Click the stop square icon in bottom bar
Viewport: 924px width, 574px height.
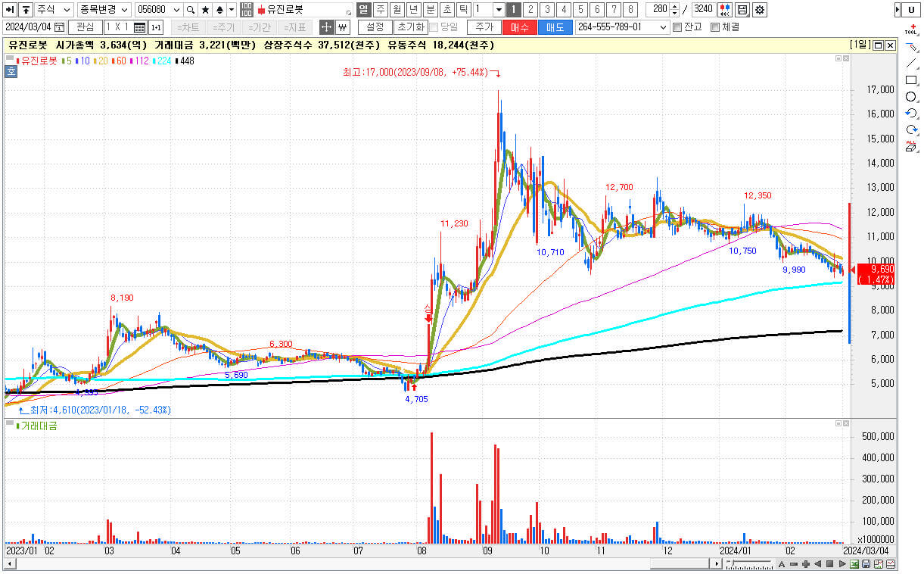[830, 564]
